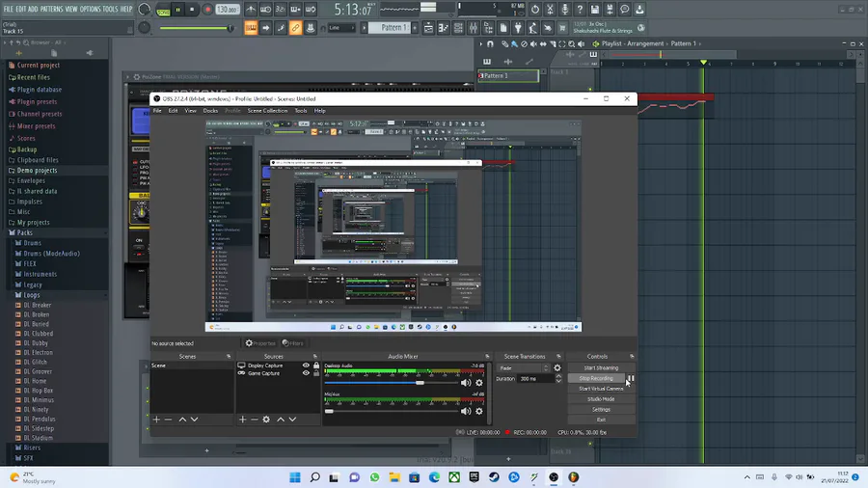Open the snap 'Line' dropdown
This screenshot has height=488, width=868.
(x=341, y=28)
